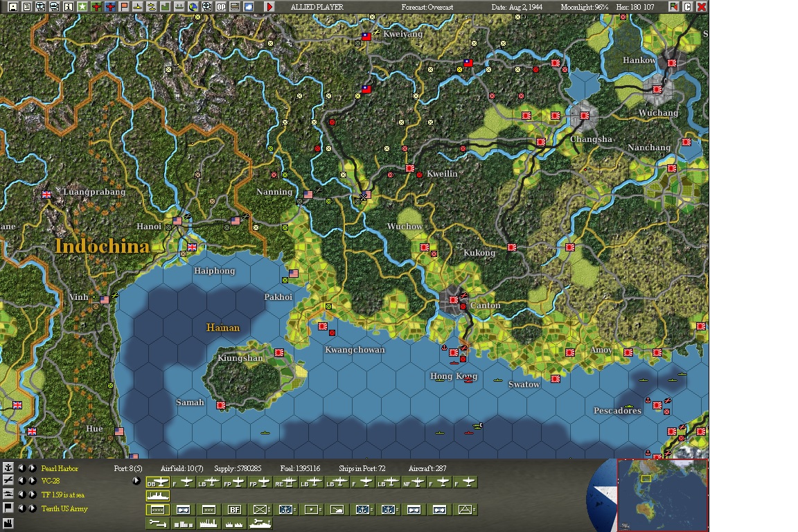
Task: Select the gun silhouette land unit icon
Action: 337,510
